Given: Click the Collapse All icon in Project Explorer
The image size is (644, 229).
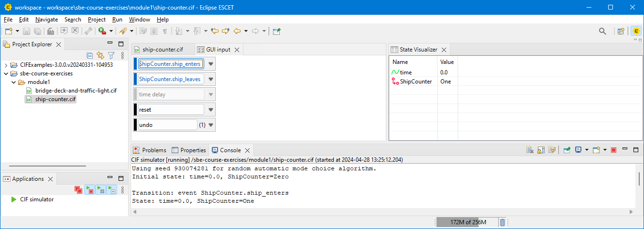Looking at the screenshot, I should (x=89, y=55).
